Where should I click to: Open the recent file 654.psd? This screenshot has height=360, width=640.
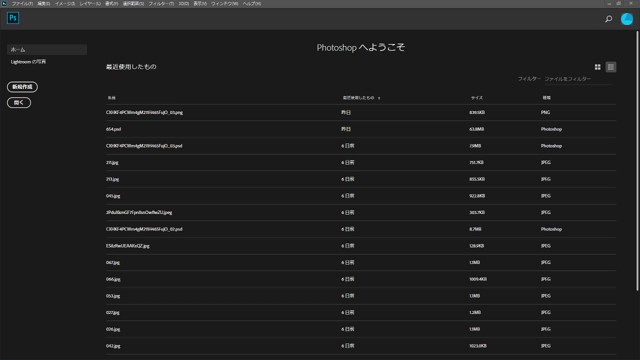tap(113, 129)
